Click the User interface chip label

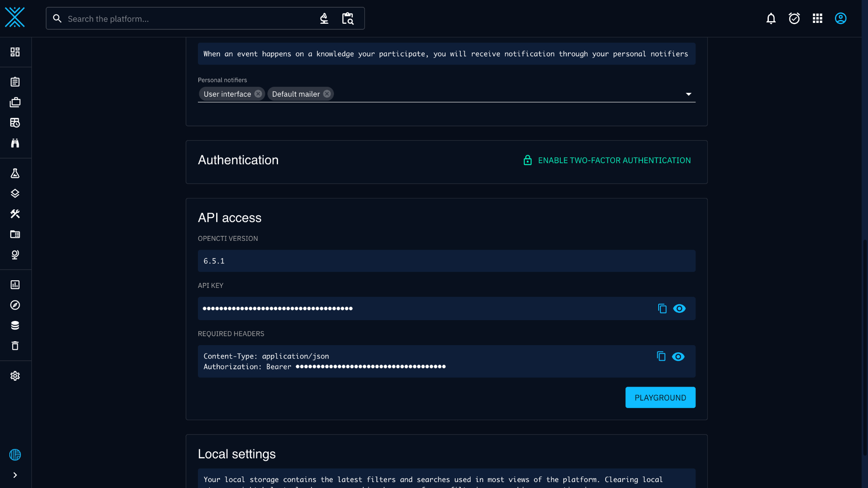(227, 94)
